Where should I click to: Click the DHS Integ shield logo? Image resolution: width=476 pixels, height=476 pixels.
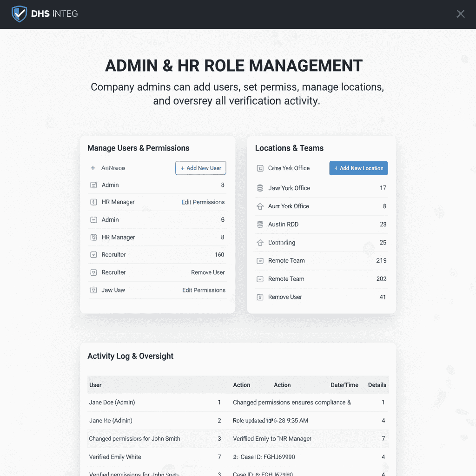(19, 14)
